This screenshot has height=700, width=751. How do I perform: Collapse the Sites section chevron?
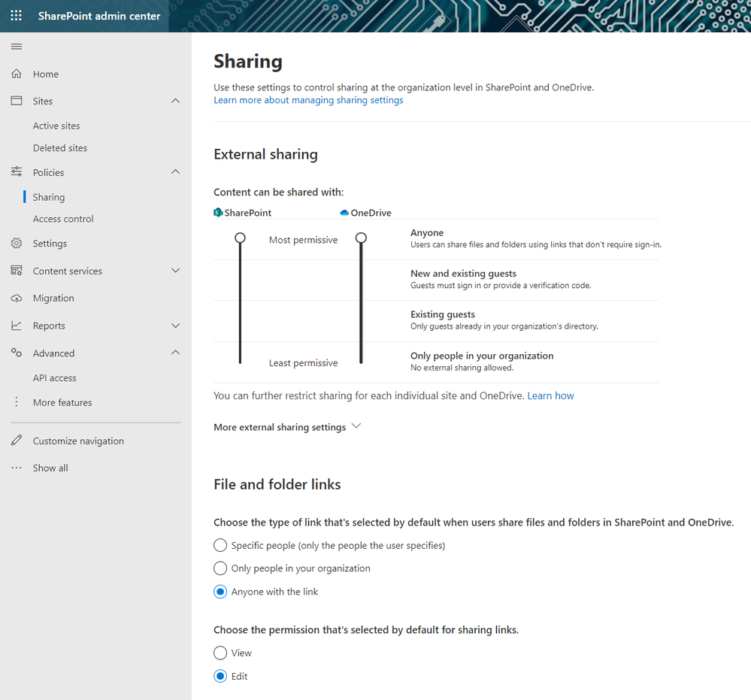pyautogui.click(x=176, y=101)
